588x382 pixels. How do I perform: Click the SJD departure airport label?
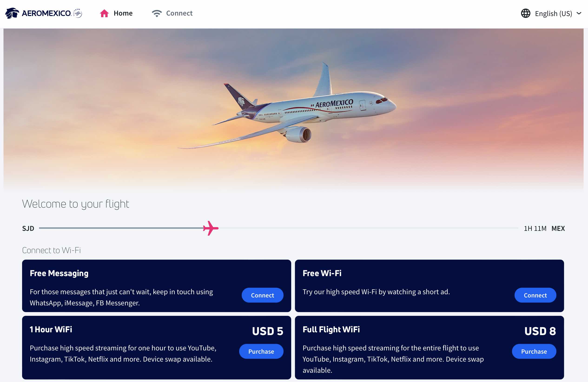[x=28, y=228]
